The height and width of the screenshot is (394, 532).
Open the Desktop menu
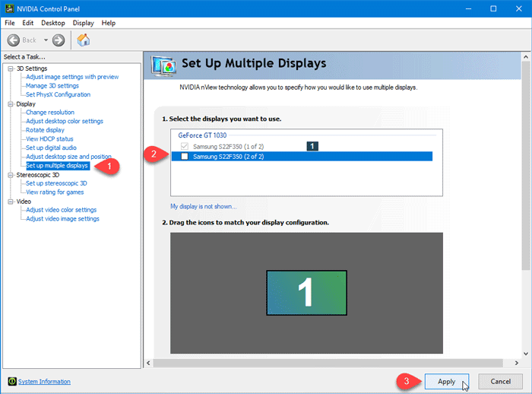click(53, 23)
